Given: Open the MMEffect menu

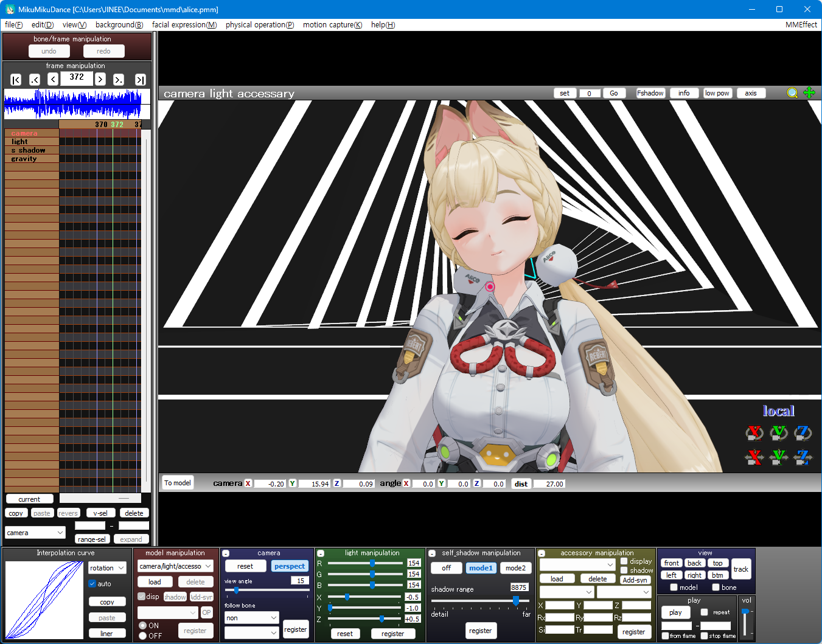Looking at the screenshot, I should pos(801,25).
